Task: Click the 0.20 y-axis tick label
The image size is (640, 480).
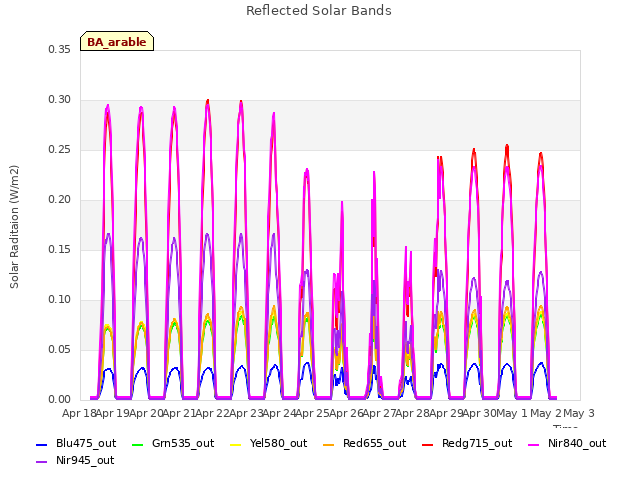Action: coord(60,200)
